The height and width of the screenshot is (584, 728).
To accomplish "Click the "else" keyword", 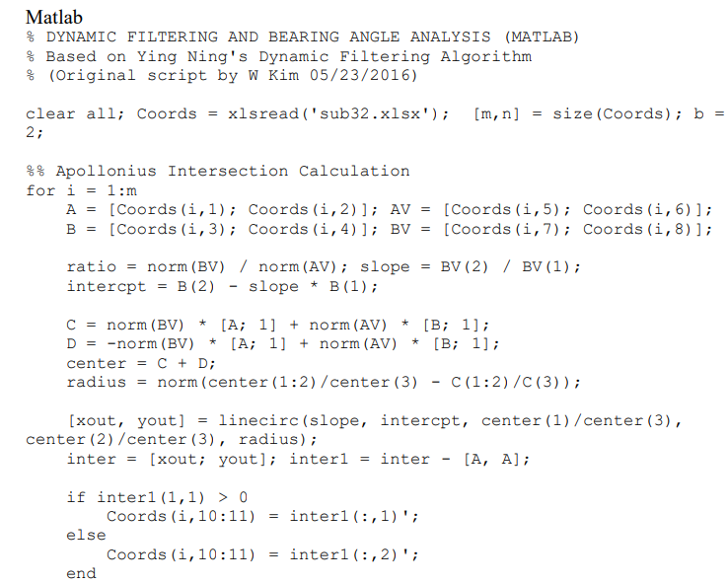I will [86, 535].
